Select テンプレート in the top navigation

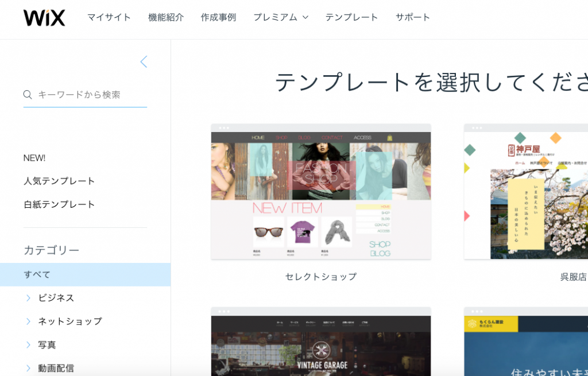pos(351,17)
